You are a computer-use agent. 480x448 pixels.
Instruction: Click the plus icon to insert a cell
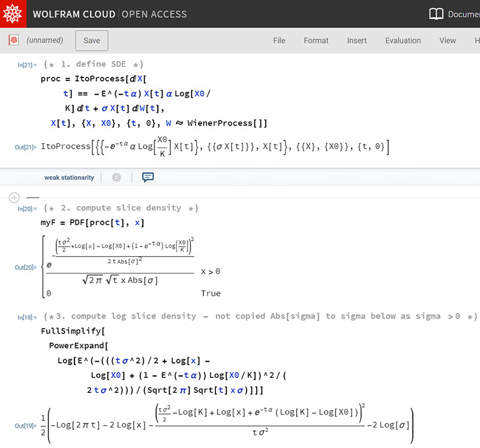[x=14, y=197]
